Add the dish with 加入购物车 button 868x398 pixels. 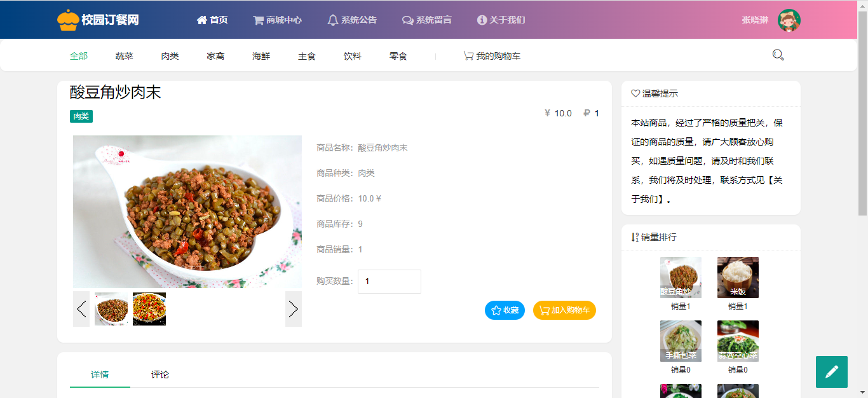coord(564,310)
